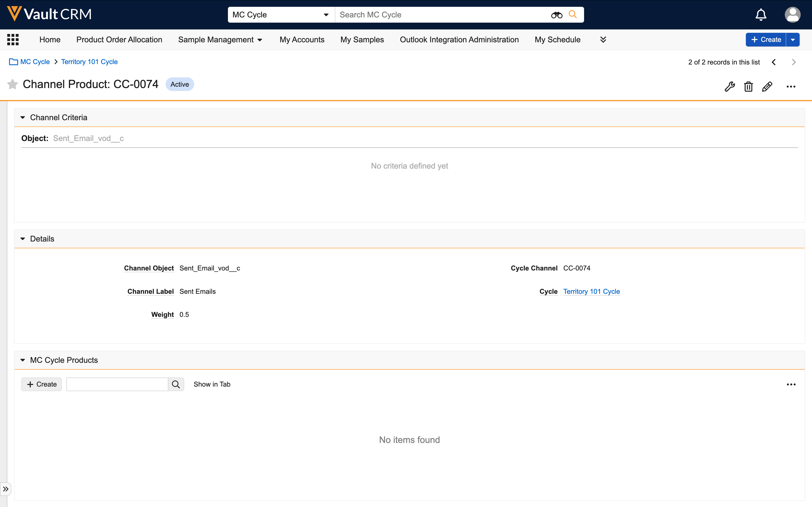Collapse the Channel Criteria section

pos(23,117)
